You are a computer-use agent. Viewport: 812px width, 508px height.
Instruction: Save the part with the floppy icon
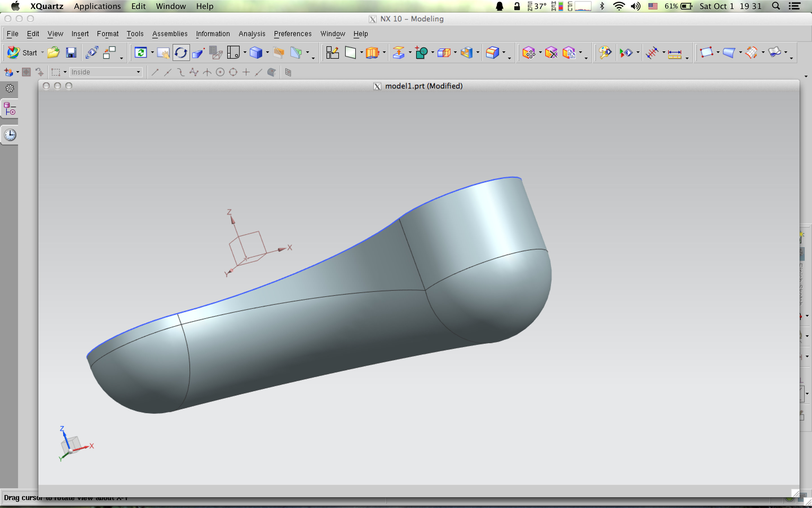point(71,53)
